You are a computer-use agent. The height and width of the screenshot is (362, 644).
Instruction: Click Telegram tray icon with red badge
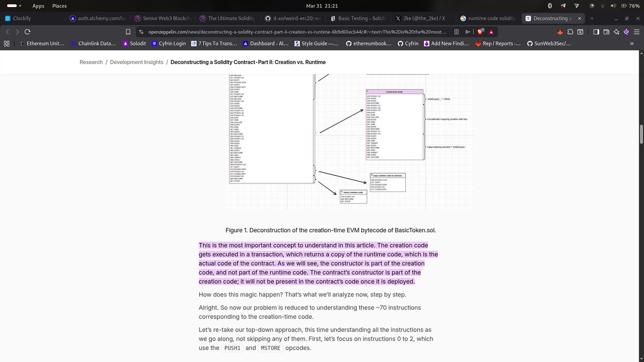(562, 5)
